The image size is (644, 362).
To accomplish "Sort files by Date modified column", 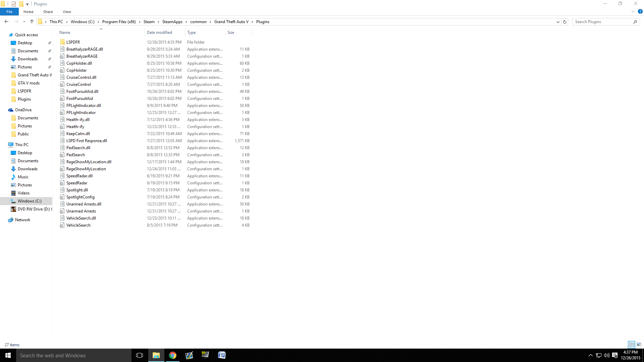I will (159, 33).
